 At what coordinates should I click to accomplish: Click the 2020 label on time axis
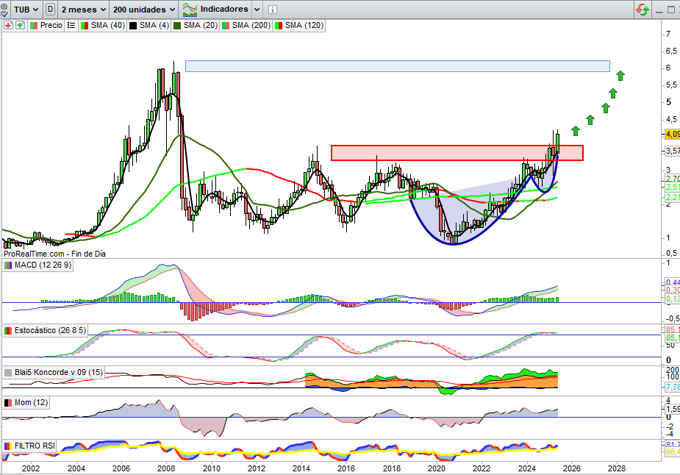click(437, 468)
